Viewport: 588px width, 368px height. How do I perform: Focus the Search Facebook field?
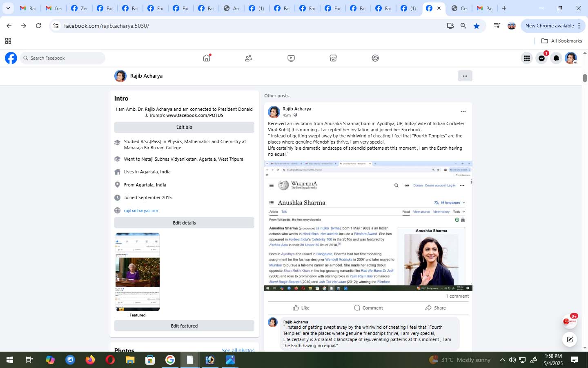tap(62, 58)
